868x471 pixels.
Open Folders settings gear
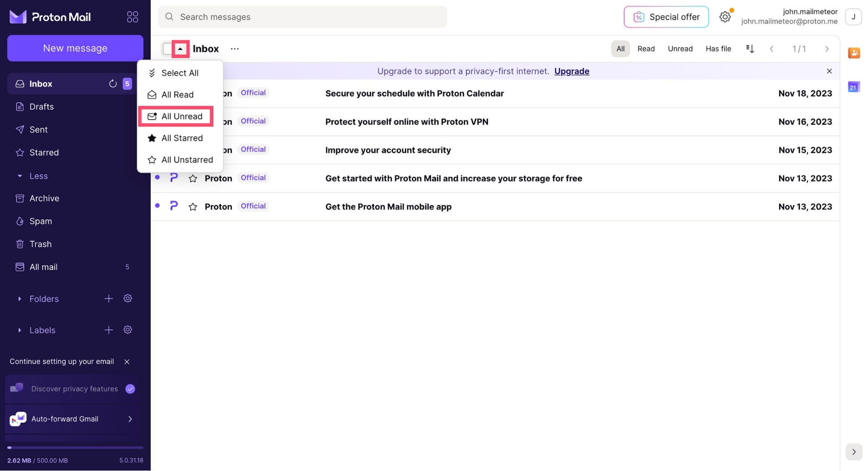coord(128,299)
